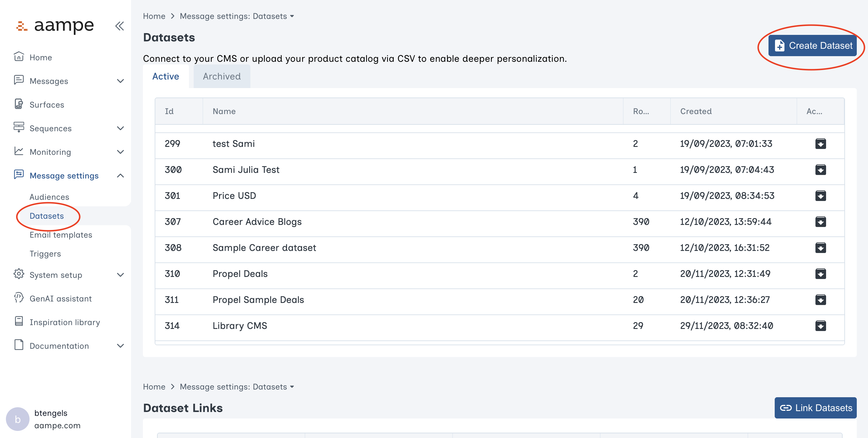This screenshot has width=868, height=438.
Task: Click the GenAI assistant head icon
Action: coord(19,298)
